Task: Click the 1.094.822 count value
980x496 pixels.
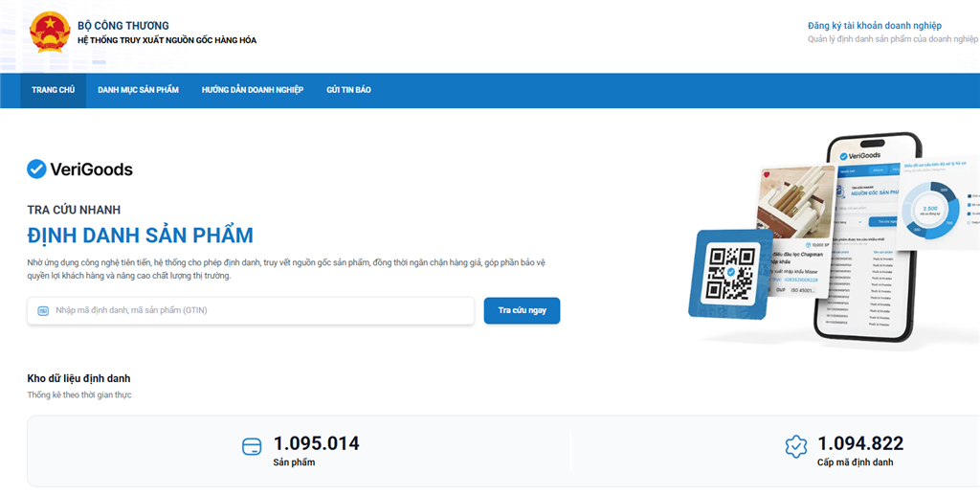Action: click(x=860, y=443)
